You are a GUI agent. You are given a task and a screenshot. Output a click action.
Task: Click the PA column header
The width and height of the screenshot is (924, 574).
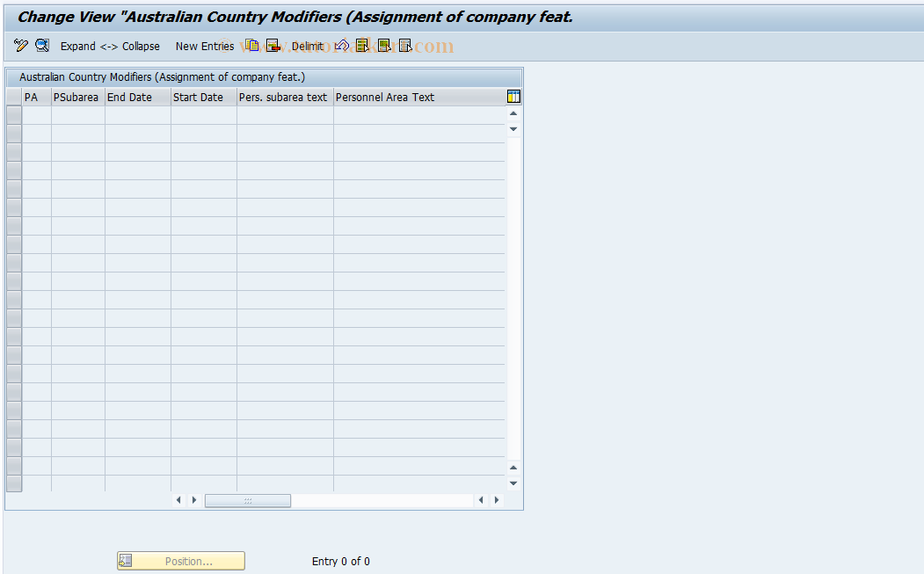(x=37, y=98)
